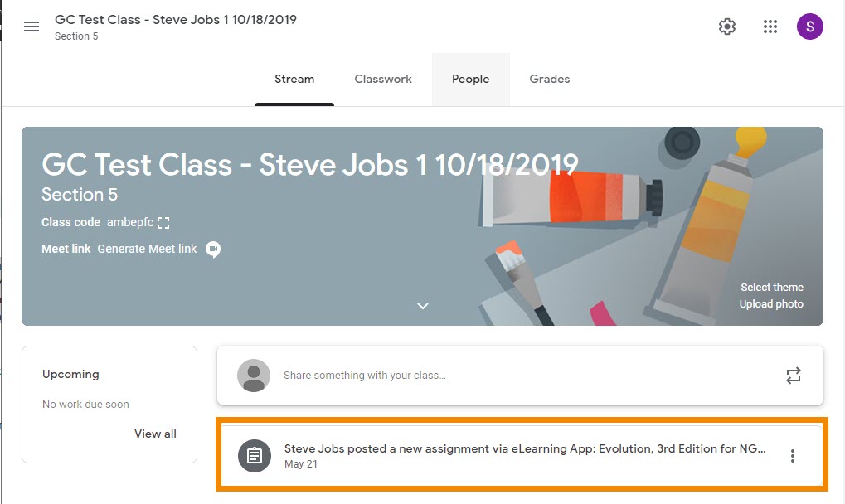This screenshot has width=845, height=504.
Task: Click Generate Meet link
Action: pos(147,249)
